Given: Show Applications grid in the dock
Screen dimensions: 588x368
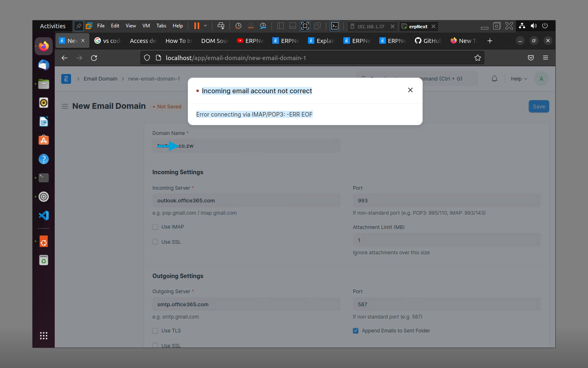Looking at the screenshot, I should [44, 336].
